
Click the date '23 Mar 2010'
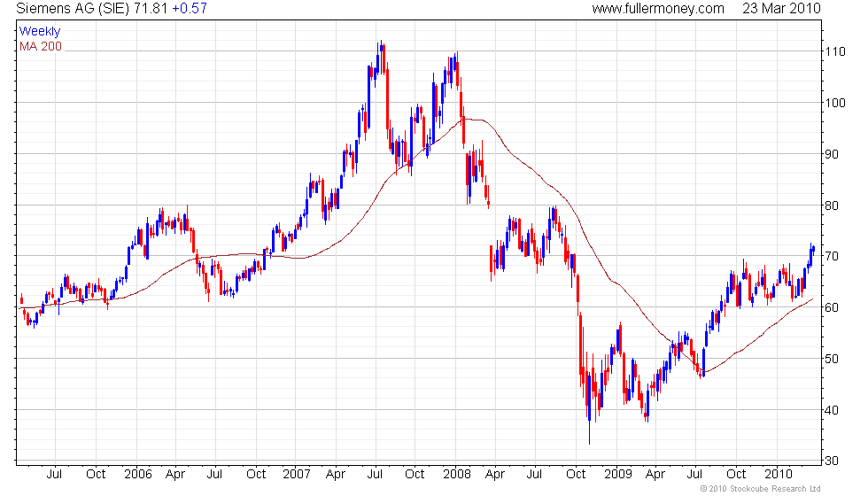tap(781, 8)
